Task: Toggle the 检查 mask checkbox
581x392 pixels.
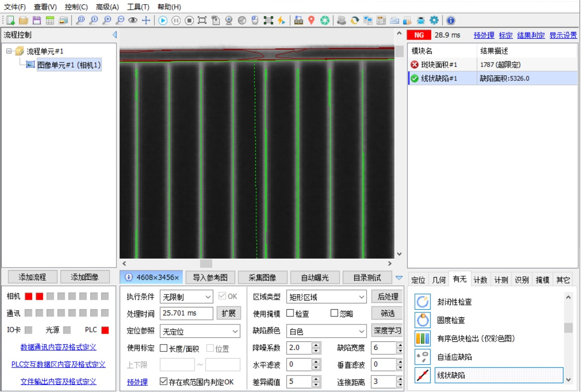Action: coord(290,313)
